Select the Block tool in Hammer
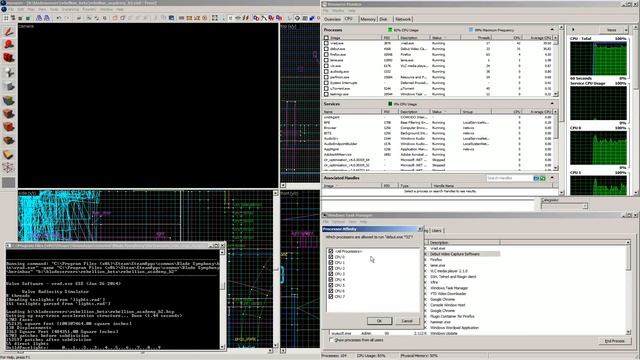 (9, 86)
